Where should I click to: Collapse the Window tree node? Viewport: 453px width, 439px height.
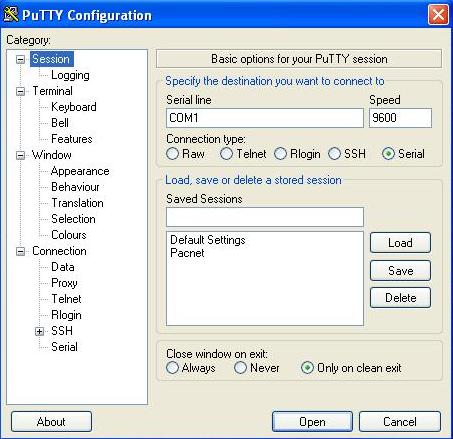coord(21,155)
